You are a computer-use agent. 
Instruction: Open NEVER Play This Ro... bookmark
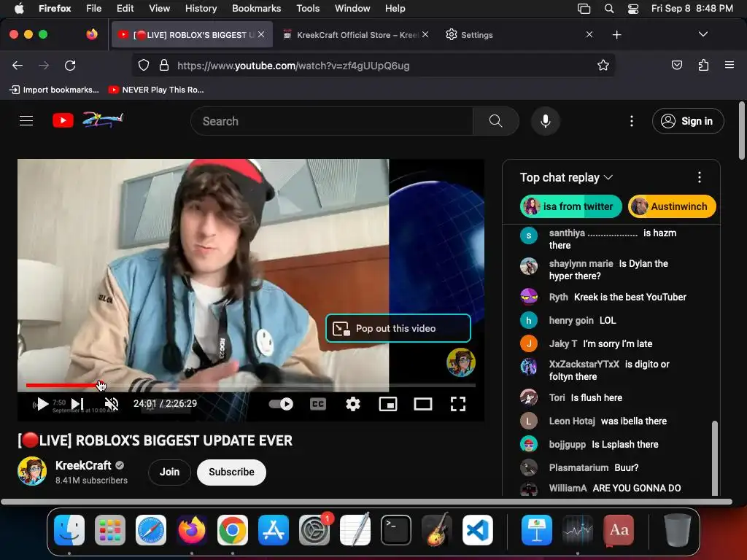tap(156, 90)
